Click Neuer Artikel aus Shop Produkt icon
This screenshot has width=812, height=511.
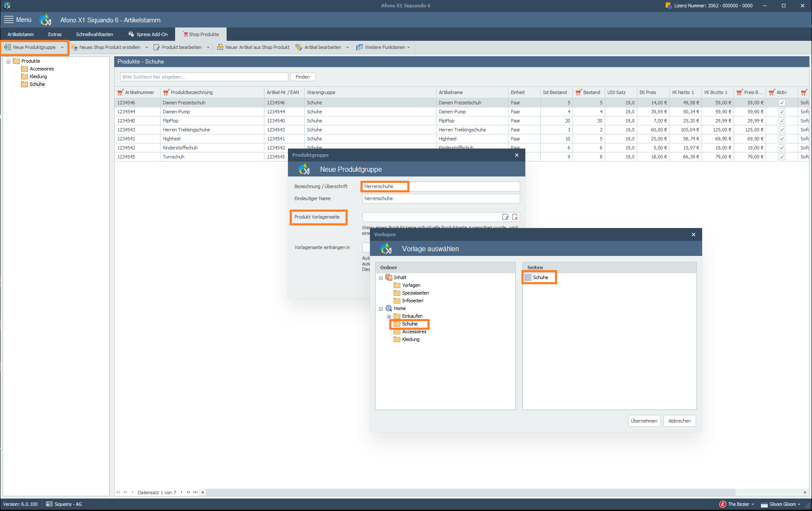point(220,47)
